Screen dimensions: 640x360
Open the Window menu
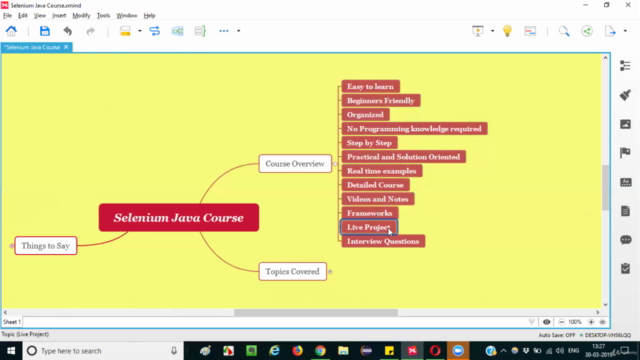click(127, 16)
